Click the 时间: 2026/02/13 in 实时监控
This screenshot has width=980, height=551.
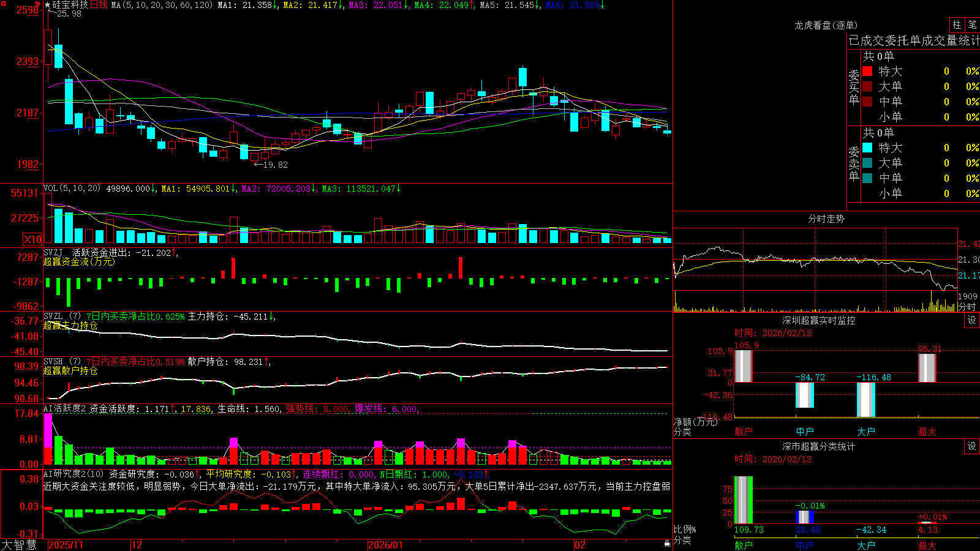point(773,333)
